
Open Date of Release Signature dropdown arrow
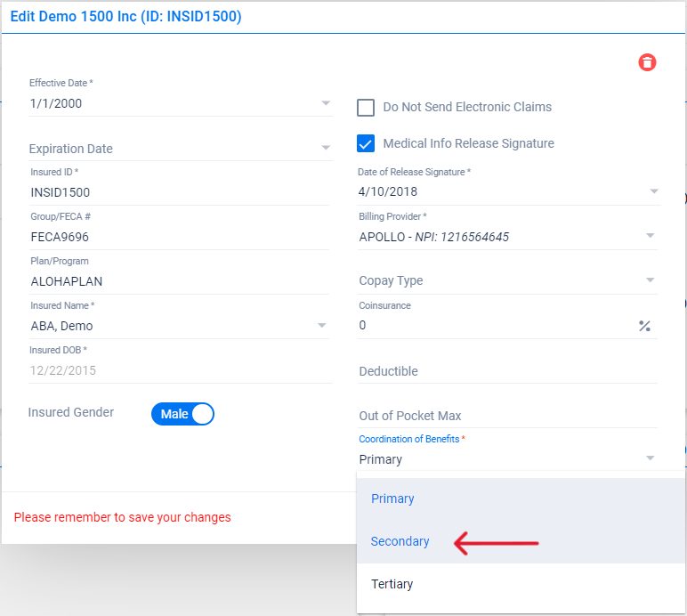point(654,191)
